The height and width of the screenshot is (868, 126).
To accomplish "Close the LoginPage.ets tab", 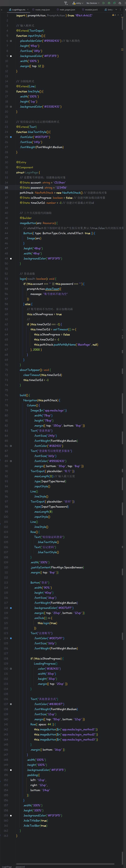I will [x=28, y=10].
